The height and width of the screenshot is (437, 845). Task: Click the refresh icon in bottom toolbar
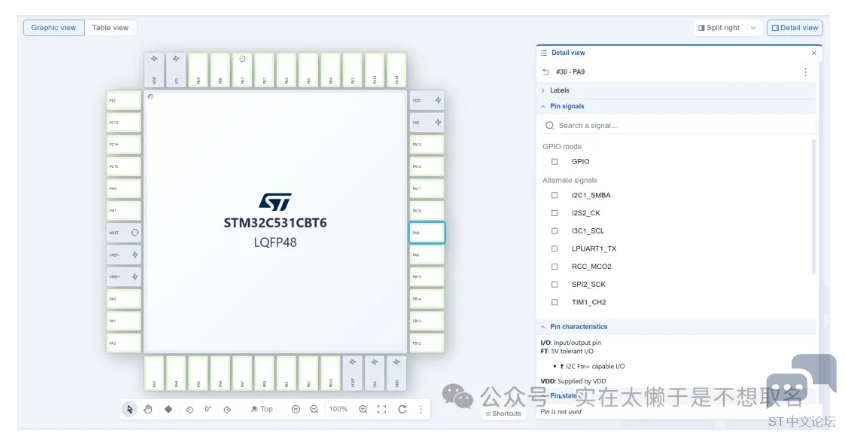point(402,409)
